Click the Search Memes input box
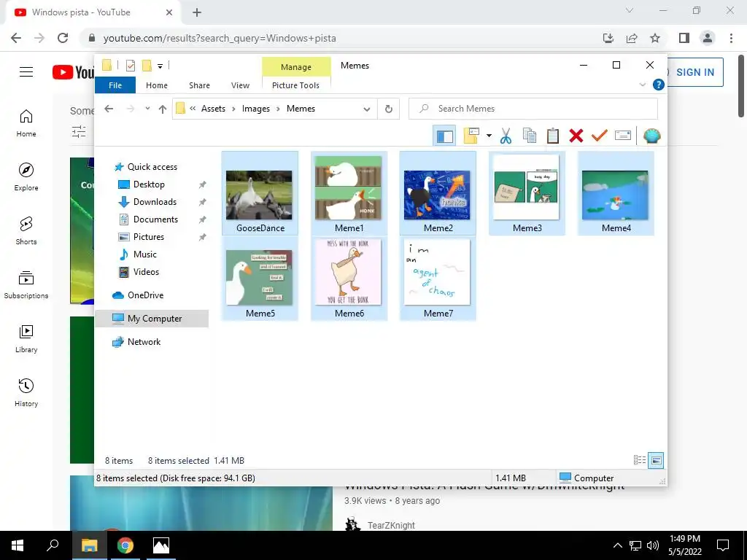This screenshot has height=560, width=747. (x=533, y=109)
